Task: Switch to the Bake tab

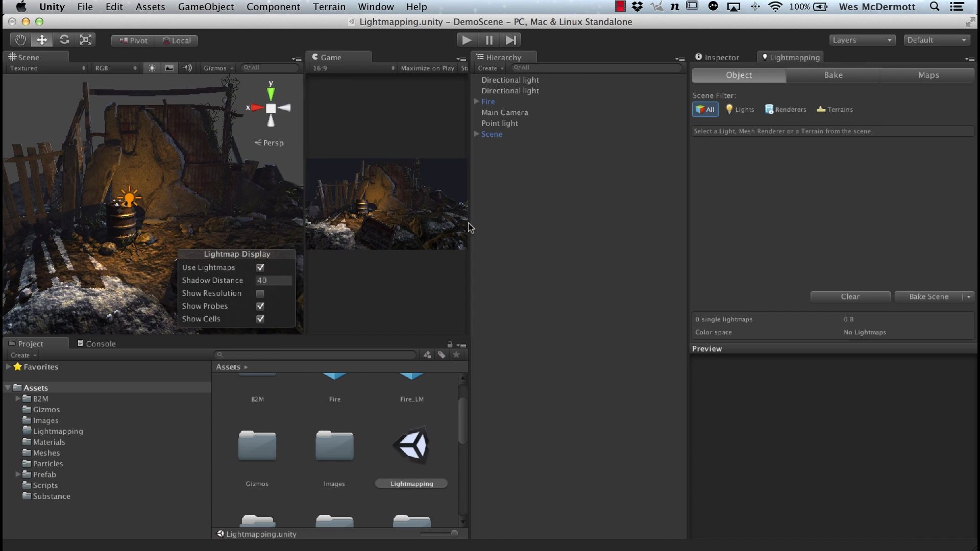Action: (833, 75)
